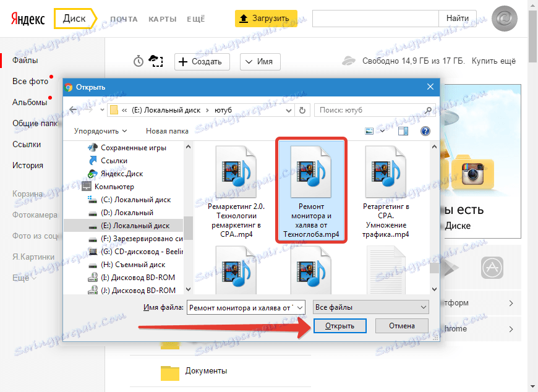Click the Яндекс logo
Image resolution: width=538 pixels, height=392 pixels.
[x=28, y=19]
